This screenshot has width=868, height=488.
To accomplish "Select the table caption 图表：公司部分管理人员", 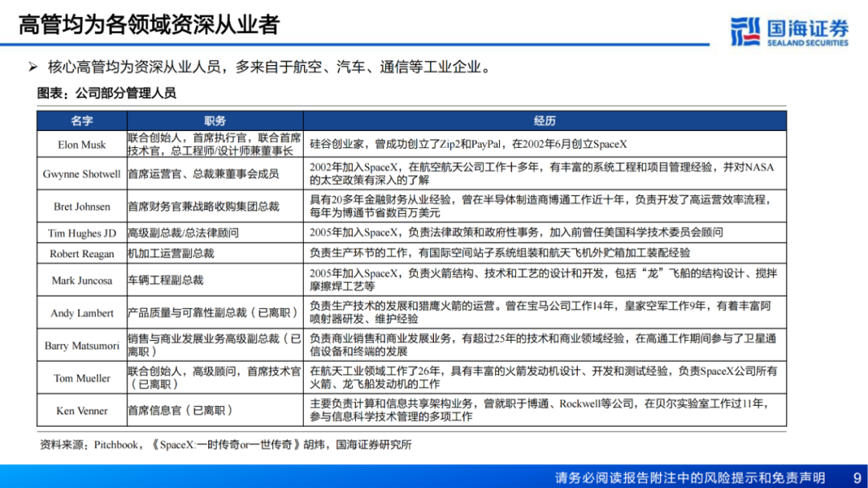I will [106, 93].
